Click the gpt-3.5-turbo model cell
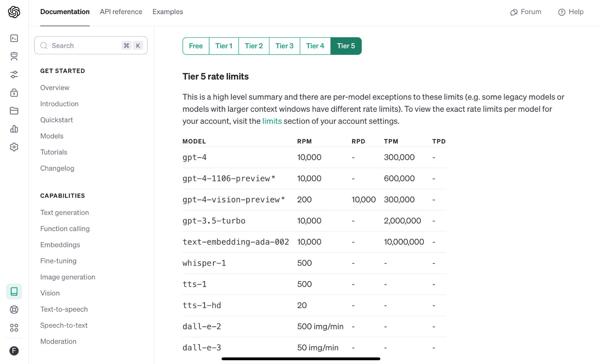602x364 pixels. pos(214,221)
